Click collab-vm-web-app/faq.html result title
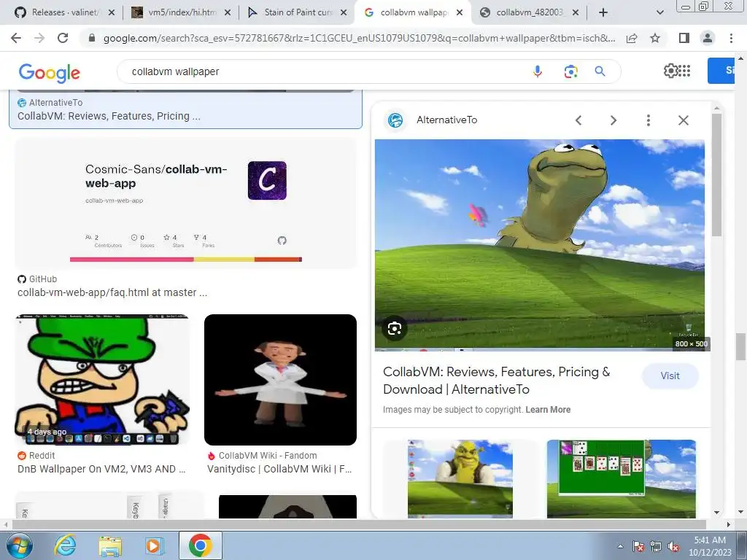Viewport: 747px width, 560px height. click(112, 292)
